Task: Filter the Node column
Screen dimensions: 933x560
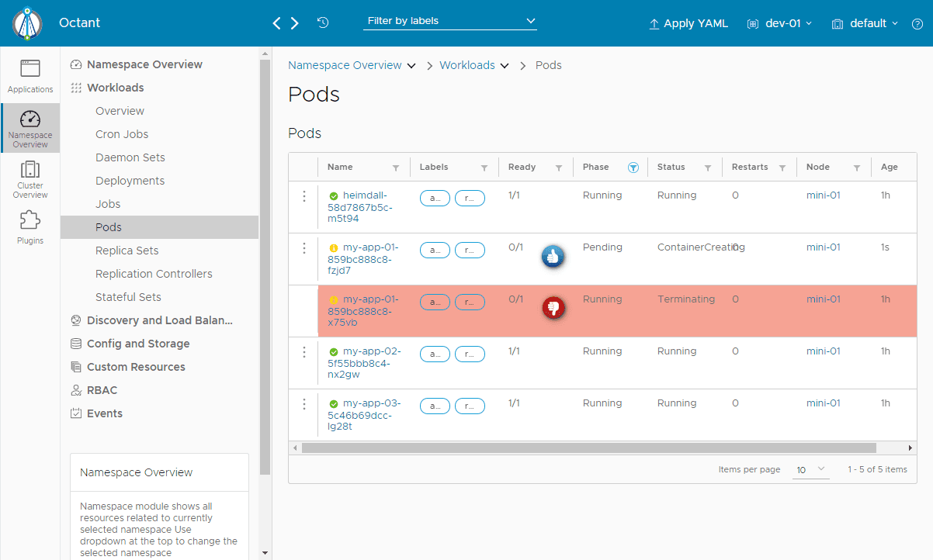Action: (857, 168)
